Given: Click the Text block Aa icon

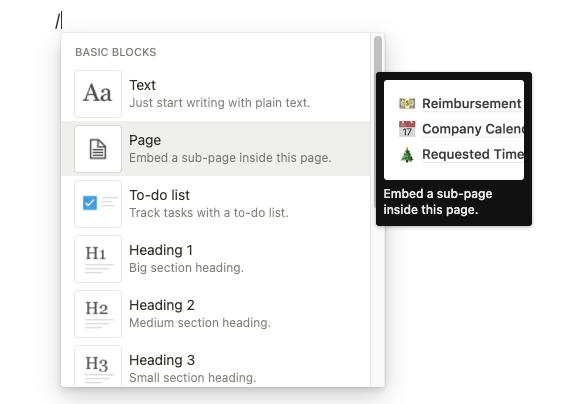Looking at the screenshot, I should pos(98,94).
